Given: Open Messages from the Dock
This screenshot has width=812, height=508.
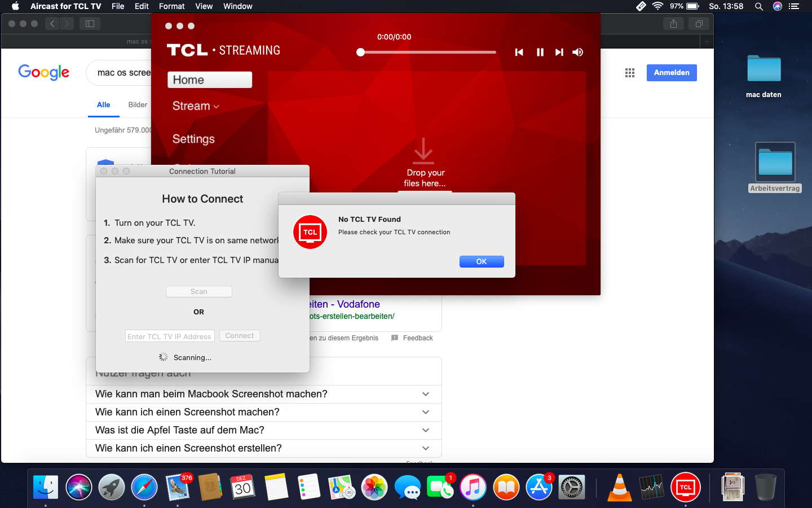Looking at the screenshot, I should [x=408, y=487].
